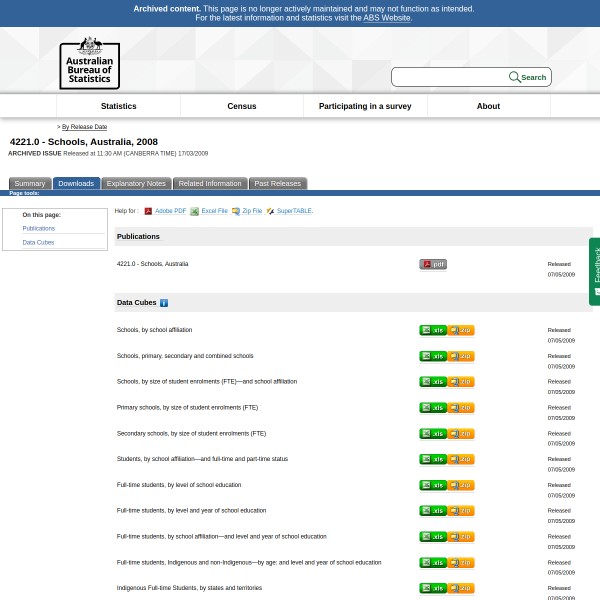The width and height of the screenshot is (600, 600).
Task: Open the Data Cubes info icon
Action: tap(164, 303)
